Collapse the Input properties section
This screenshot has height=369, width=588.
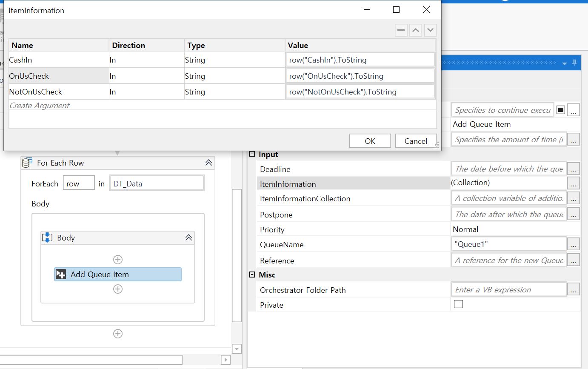click(x=252, y=154)
